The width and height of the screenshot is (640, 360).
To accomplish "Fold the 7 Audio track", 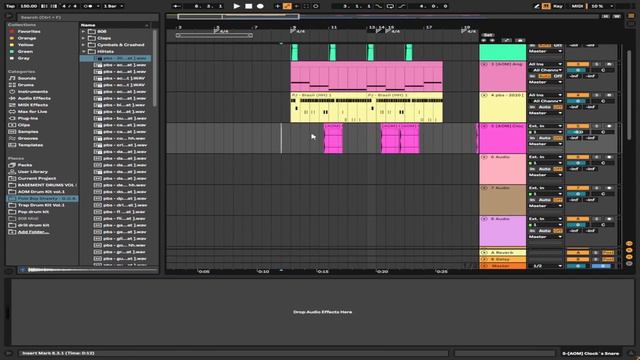I will click(x=484, y=188).
